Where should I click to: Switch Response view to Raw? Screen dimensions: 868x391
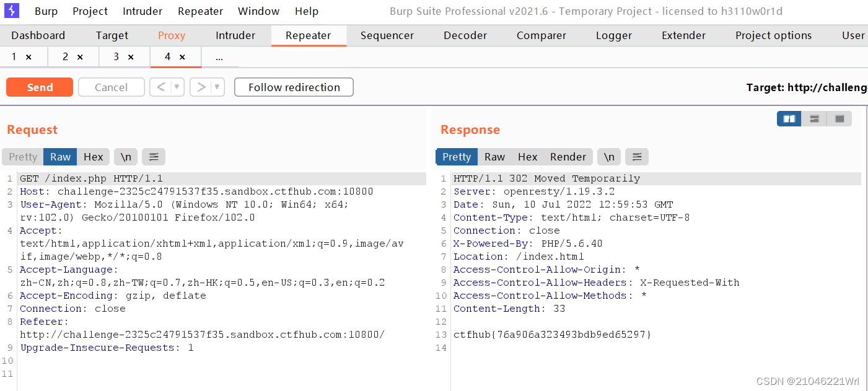494,157
